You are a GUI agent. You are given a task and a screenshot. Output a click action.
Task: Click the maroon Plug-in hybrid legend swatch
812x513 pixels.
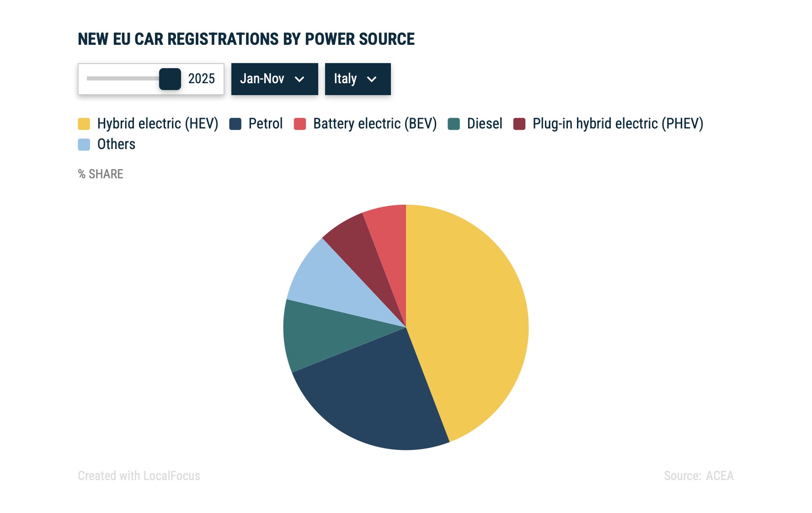[x=519, y=124]
